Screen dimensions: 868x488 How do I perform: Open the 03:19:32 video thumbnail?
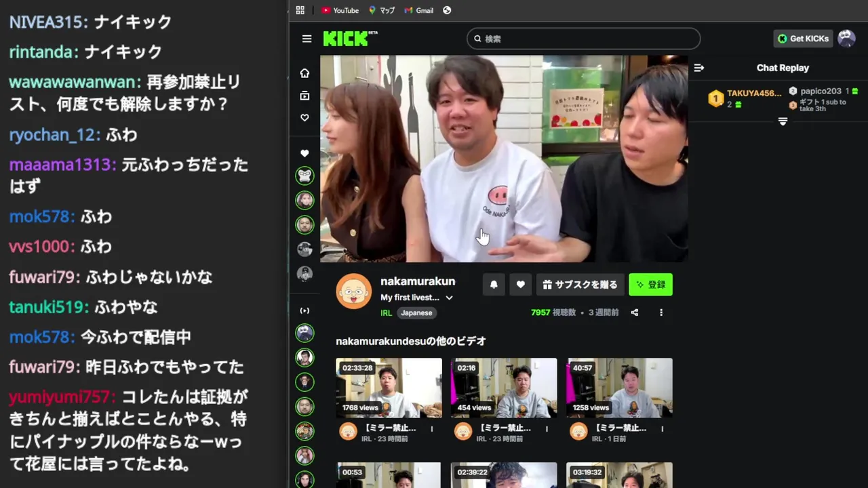coord(619,475)
